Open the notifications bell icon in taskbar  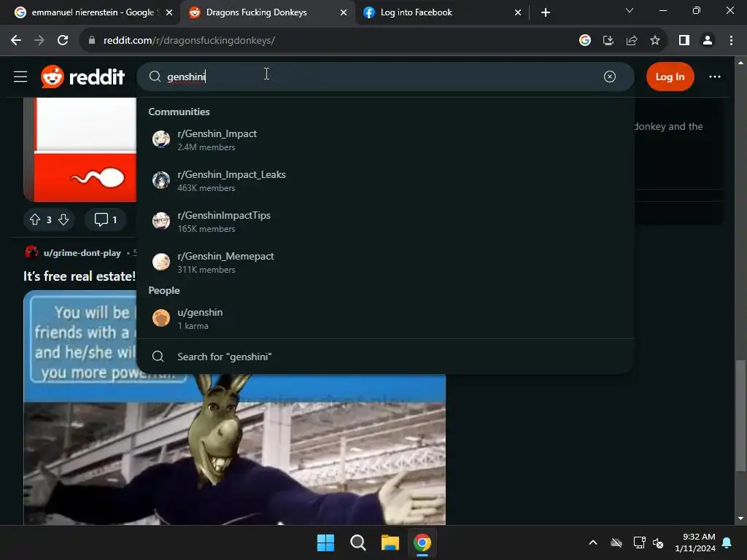[x=727, y=542]
